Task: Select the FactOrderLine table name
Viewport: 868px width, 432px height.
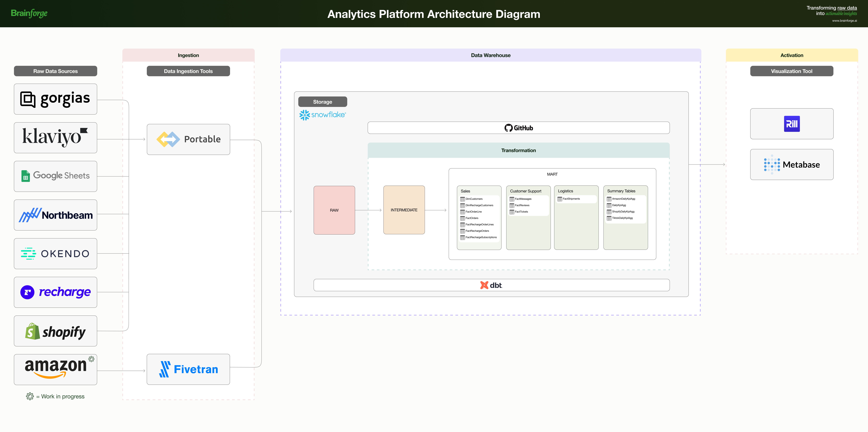Action: pyautogui.click(x=474, y=212)
